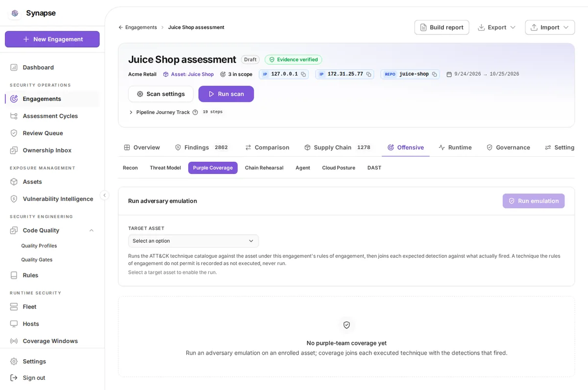Click the Acme Retail client name
Viewport: 588px width, 390px height.
(x=142, y=74)
